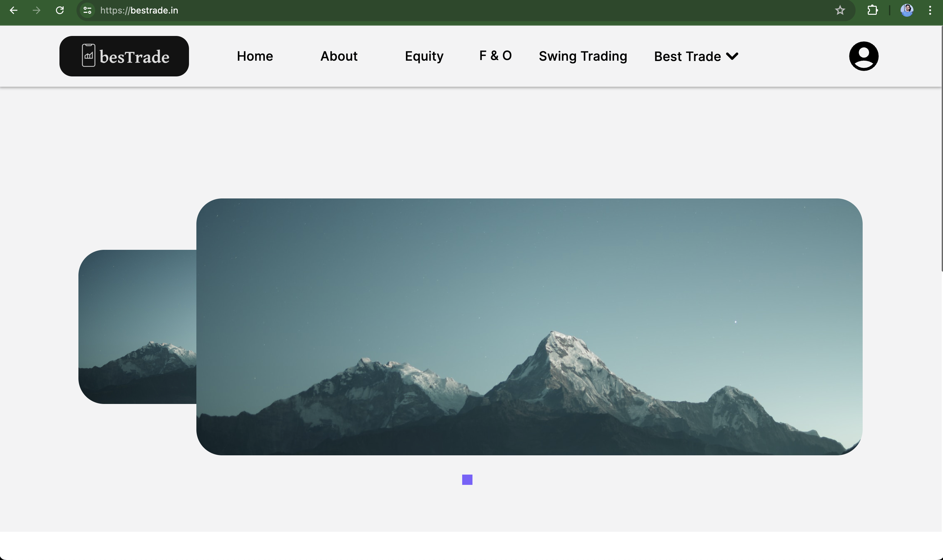Open the F & O section
This screenshot has height=560, width=943.
(495, 56)
